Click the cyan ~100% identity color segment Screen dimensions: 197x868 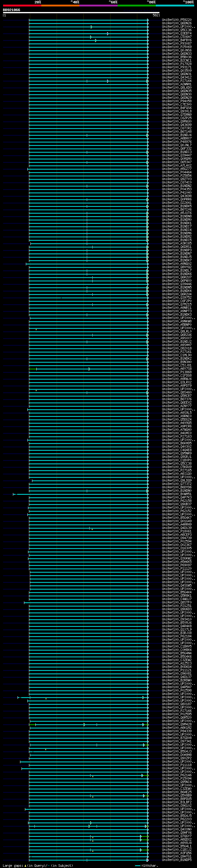(x=175, y=6)
